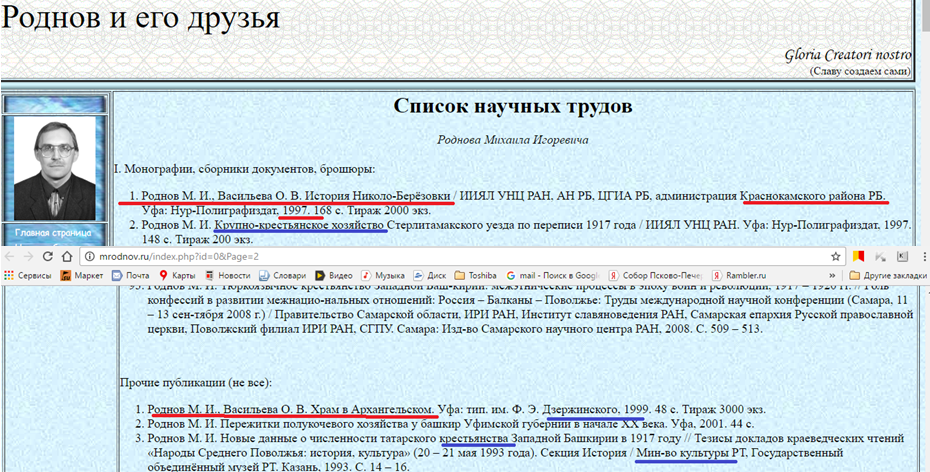
Task: Click 'Тираж 3000 экз.' text
Action: [724, 409]
